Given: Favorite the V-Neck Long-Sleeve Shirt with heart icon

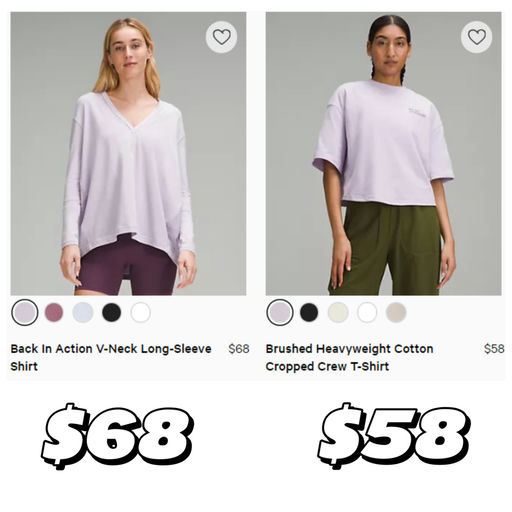Looking at the screenshot, I should [221, 37].
